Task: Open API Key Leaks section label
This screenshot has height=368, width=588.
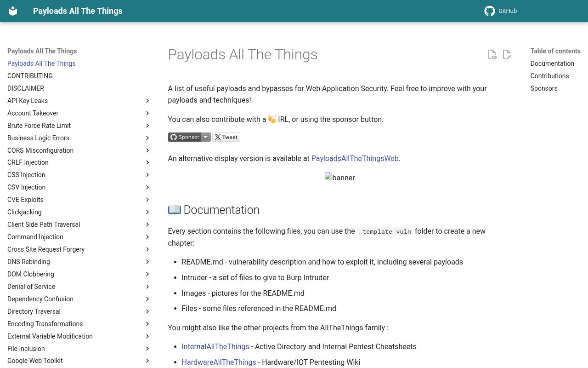Action: (x=28, y=101)
